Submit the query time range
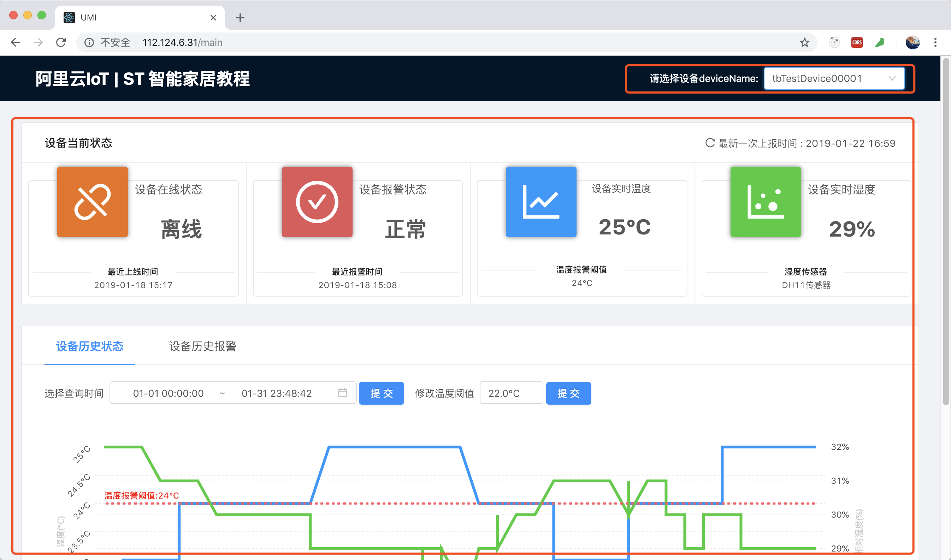 (x=381, y=393)
